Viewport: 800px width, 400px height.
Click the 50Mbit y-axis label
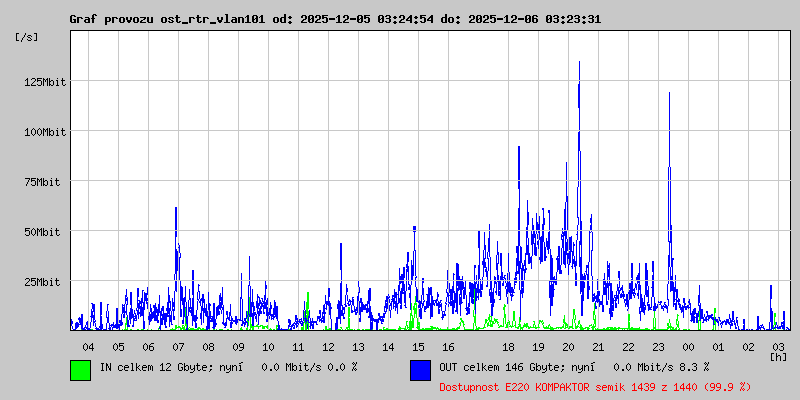[45, 232]
